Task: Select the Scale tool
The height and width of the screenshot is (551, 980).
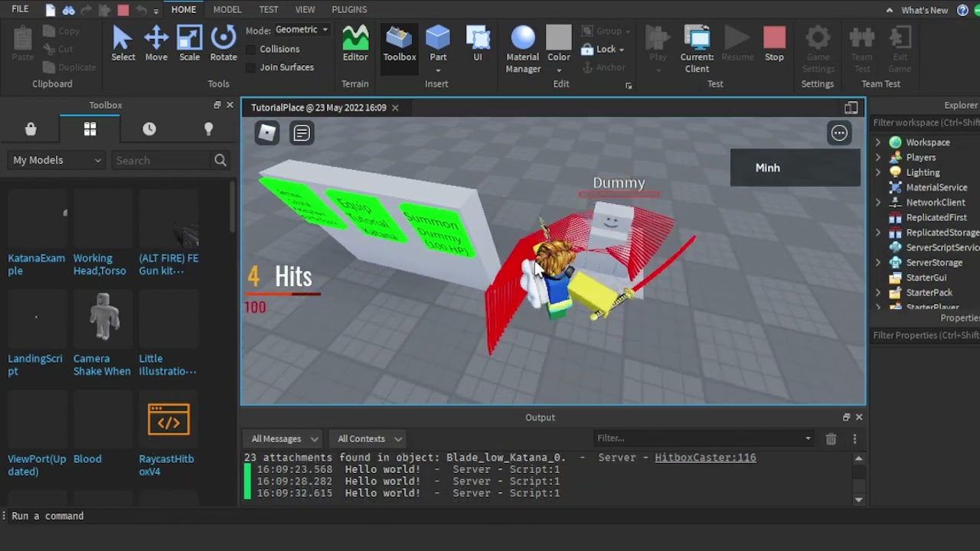Action: click(189, 44)
